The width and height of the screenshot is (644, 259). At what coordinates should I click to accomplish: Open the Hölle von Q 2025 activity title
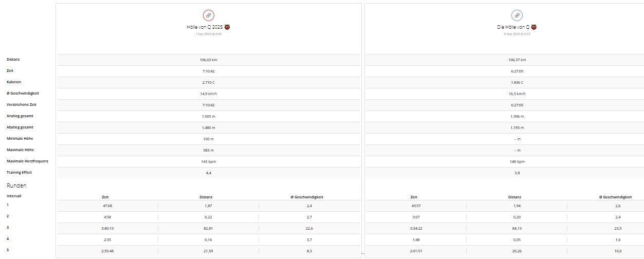click(x=205, y=27)
